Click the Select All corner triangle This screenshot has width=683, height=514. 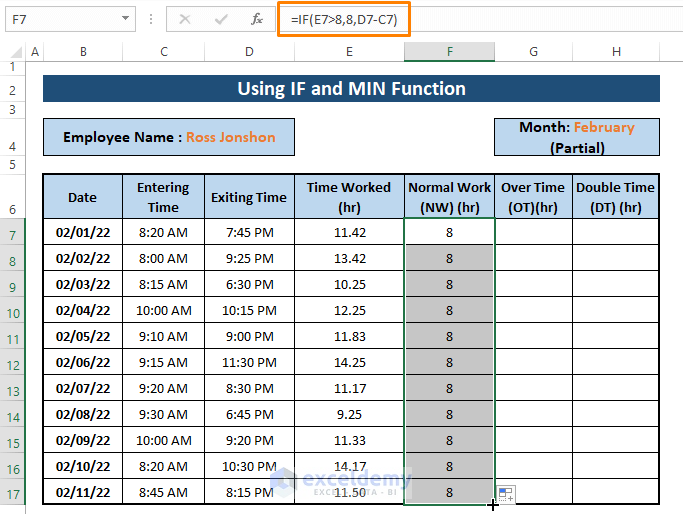tap(17, 52)
